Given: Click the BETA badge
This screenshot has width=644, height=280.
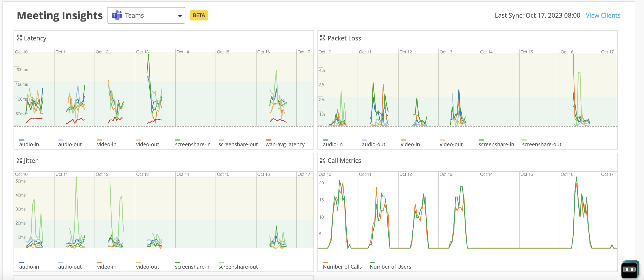Looking at the screenshot, I should 199,15.
